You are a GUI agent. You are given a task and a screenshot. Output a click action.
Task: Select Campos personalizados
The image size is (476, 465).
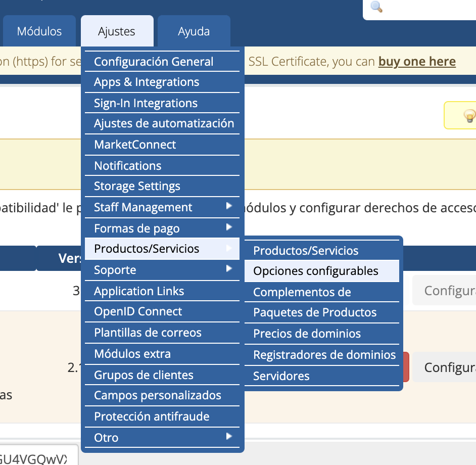point(162,395)
